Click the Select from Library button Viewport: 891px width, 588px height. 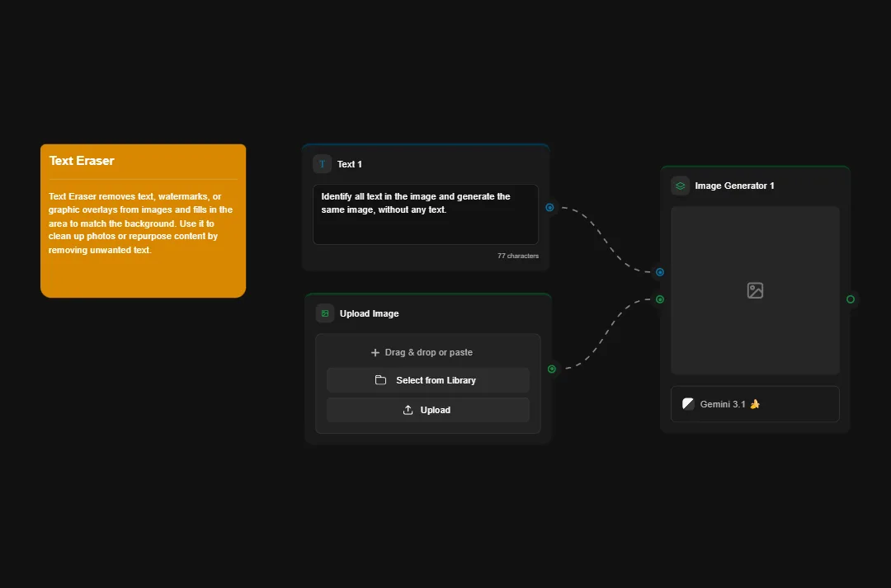tap(428, 380)
